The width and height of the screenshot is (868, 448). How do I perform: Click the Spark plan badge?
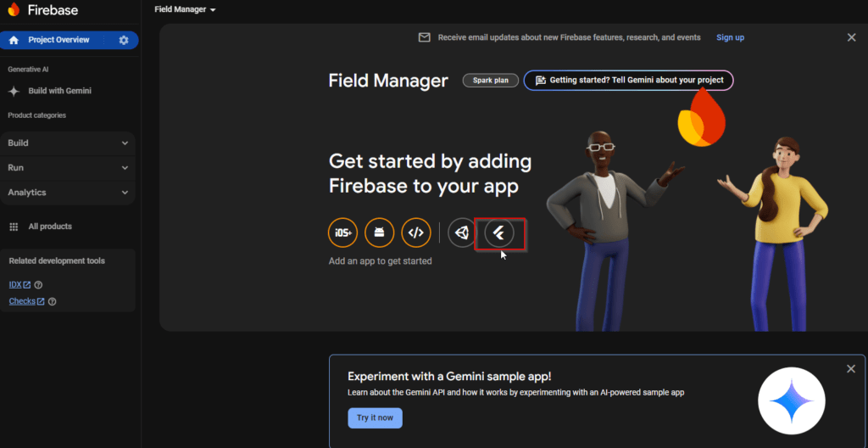pos(491,81)
